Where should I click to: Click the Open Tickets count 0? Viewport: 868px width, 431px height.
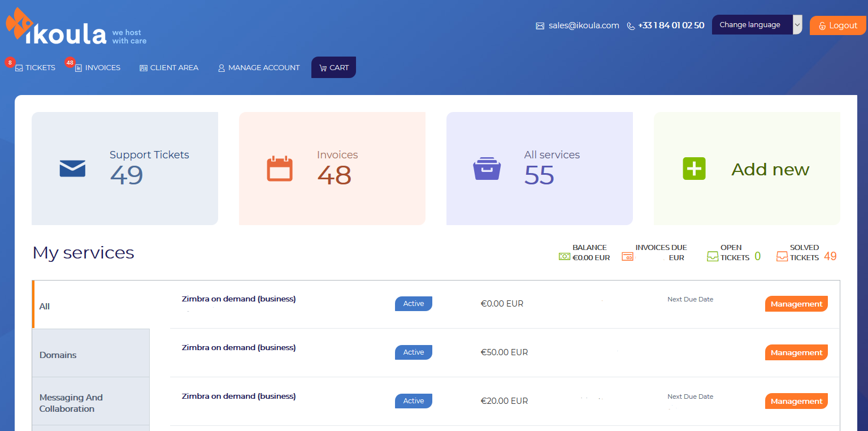(x=758, y=256)
